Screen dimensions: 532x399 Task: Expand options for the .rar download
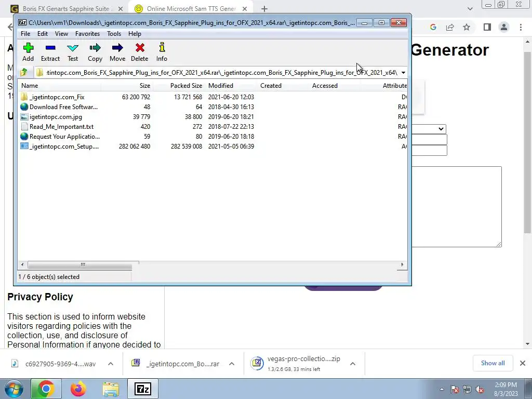coord(232,364)
